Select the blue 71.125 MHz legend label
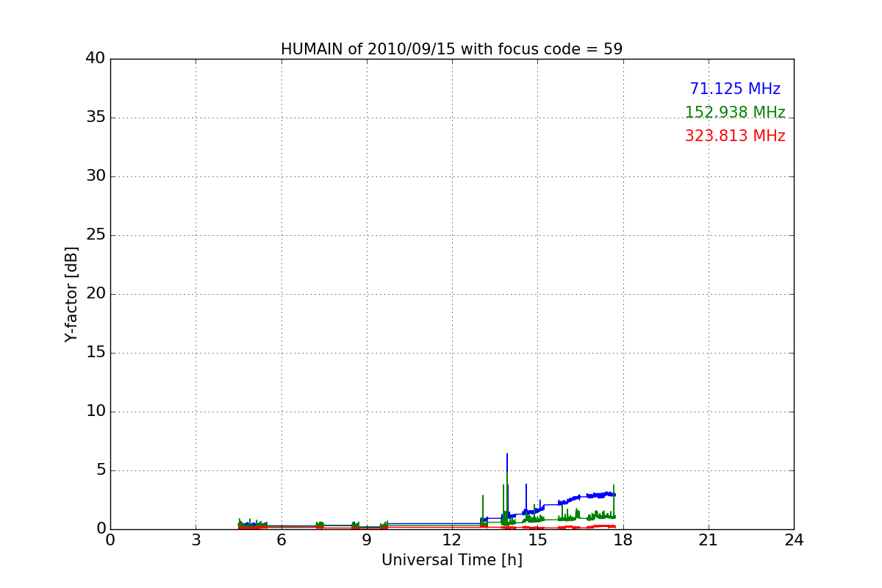The image size is (882, 588). (735, 89)
